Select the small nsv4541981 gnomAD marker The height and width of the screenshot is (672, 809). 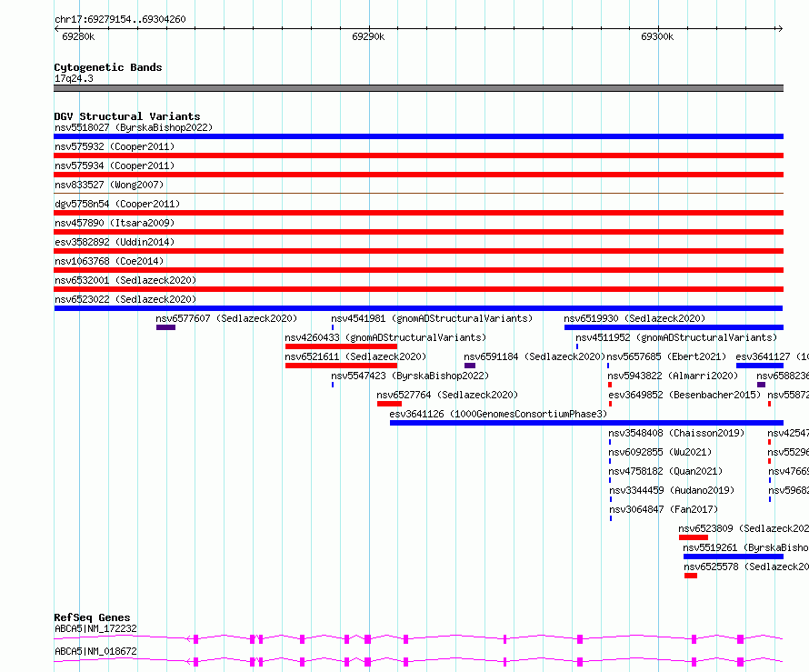[x=333, y=327]
